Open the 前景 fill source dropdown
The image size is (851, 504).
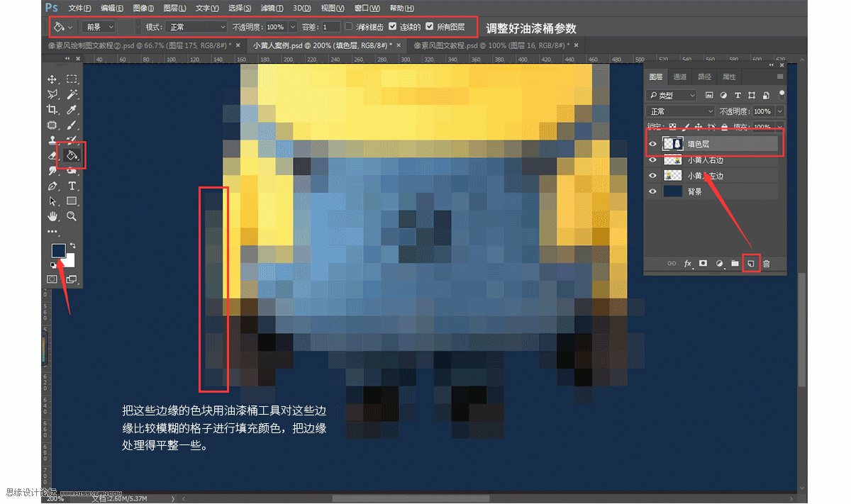coord(99,27)
